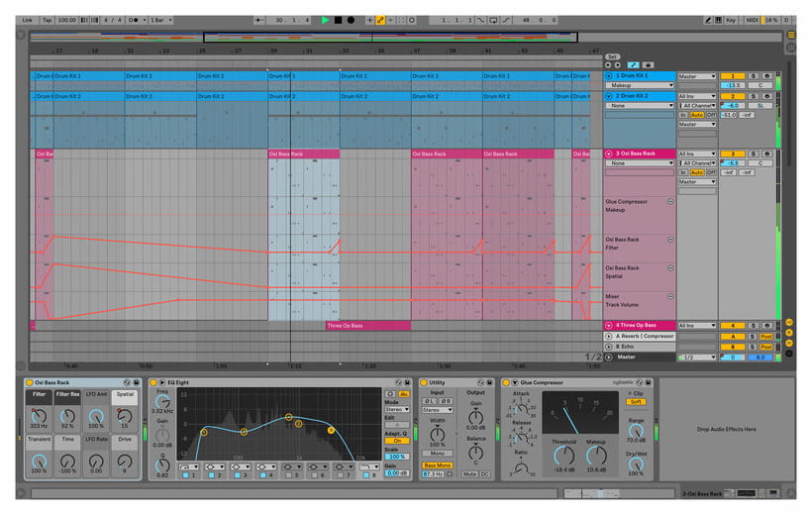The width and height of the screenshot is (812, 515).
Task: Jump to the next locator arrow
Action: pyautogui.click(x=617, y=65)
